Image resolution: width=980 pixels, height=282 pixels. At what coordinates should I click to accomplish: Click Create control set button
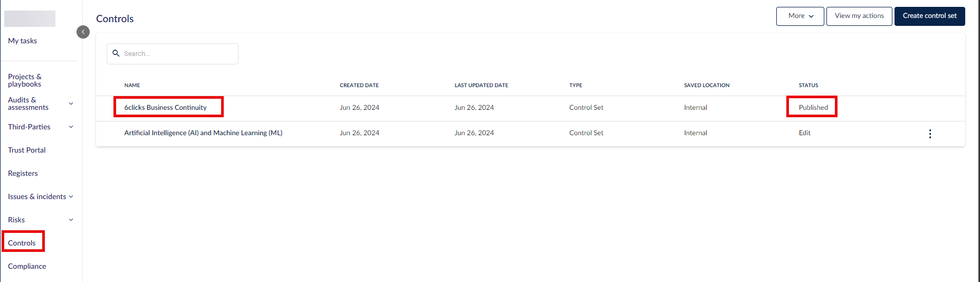(929, 16)
